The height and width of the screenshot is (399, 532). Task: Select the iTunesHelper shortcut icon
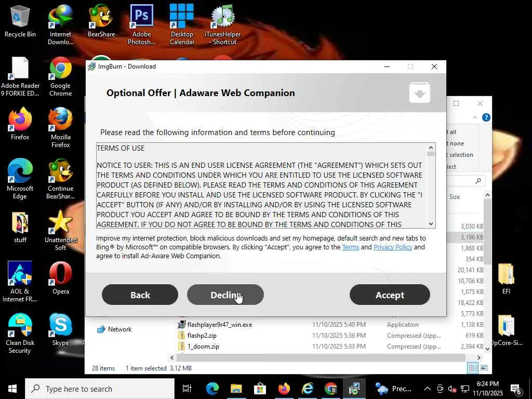click(222, 24)
